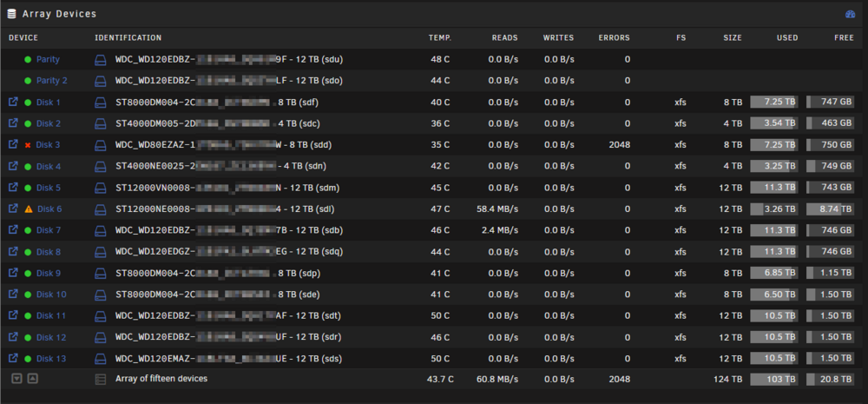Click the DEVICE column header

tap(23, 37)
